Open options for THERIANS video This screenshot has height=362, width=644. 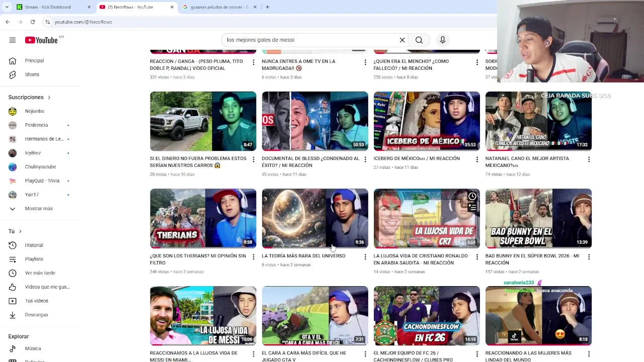[x=253, y=257]
